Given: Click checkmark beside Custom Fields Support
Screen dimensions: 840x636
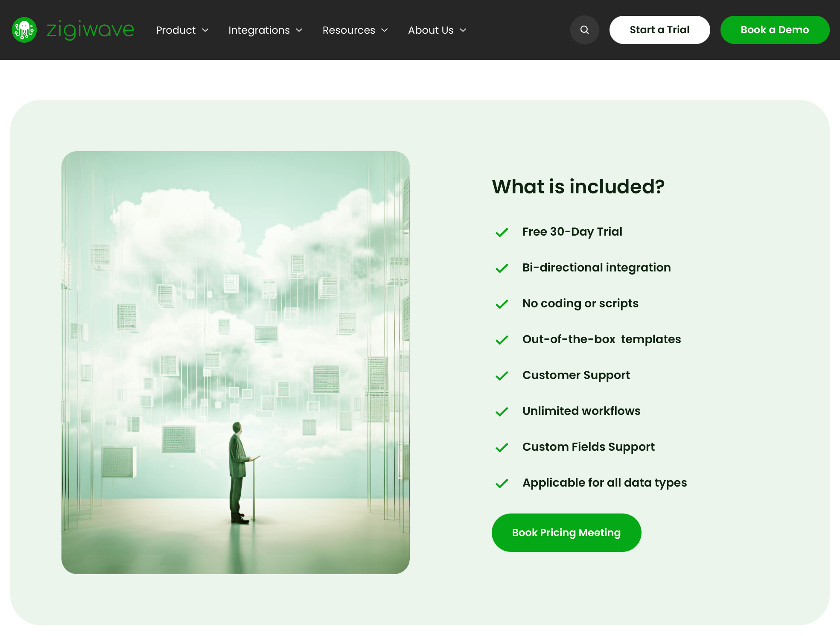Looking at the screenshot, I should coord(502,447).
